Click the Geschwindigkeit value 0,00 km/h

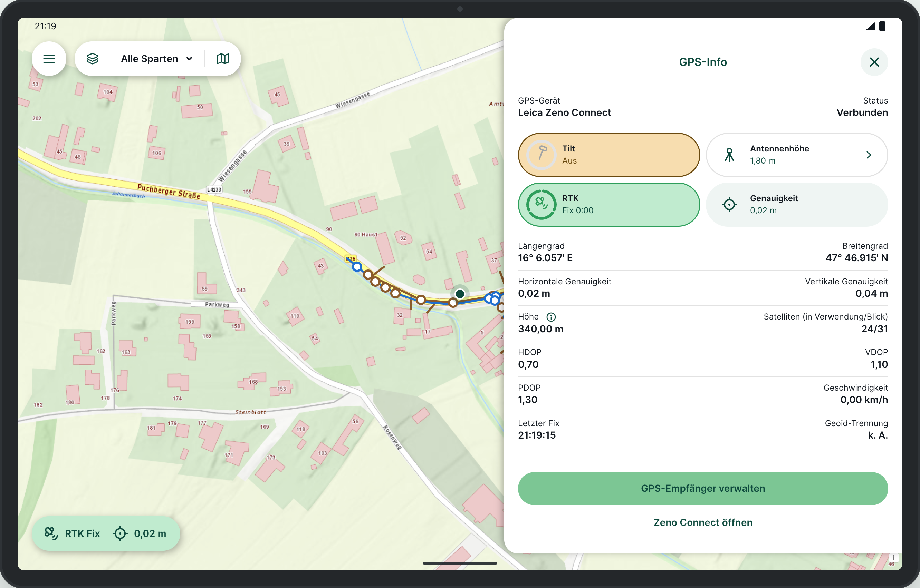point(864,400)
